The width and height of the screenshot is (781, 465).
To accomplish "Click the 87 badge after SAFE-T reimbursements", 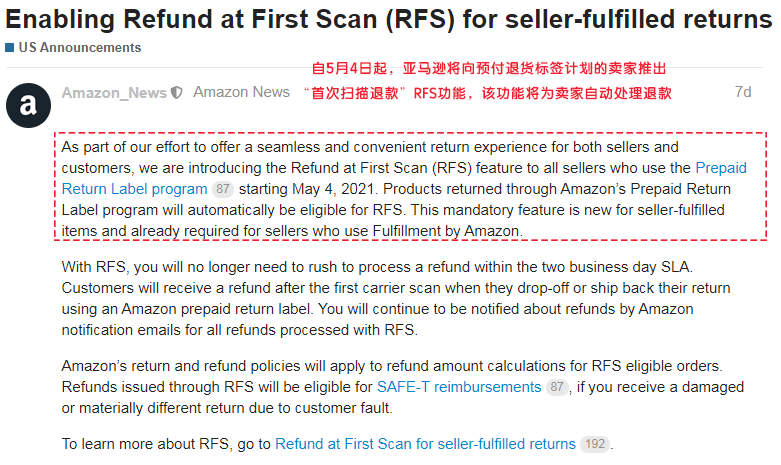I will click(x=557, y=387).
